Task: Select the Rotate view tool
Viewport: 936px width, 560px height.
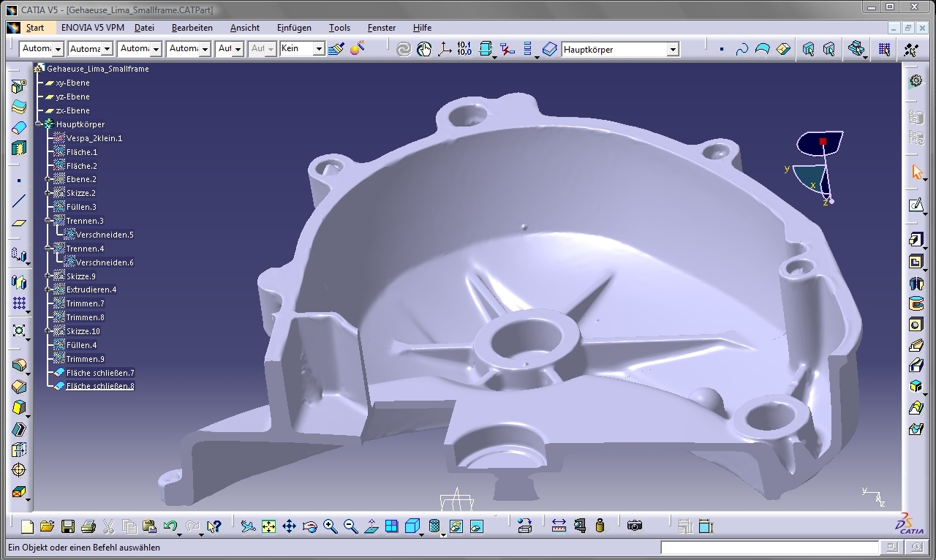Action: [x=309, y=526]
